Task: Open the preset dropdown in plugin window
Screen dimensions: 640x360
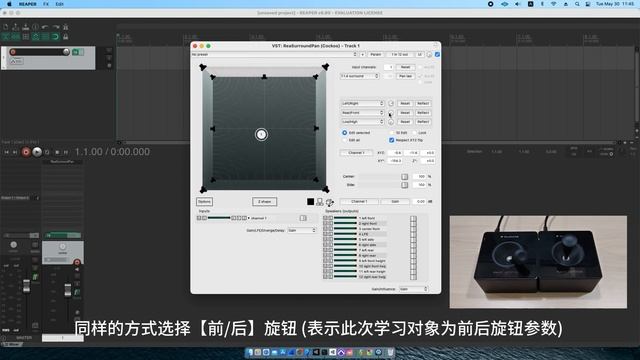Action: coord(274,54)
